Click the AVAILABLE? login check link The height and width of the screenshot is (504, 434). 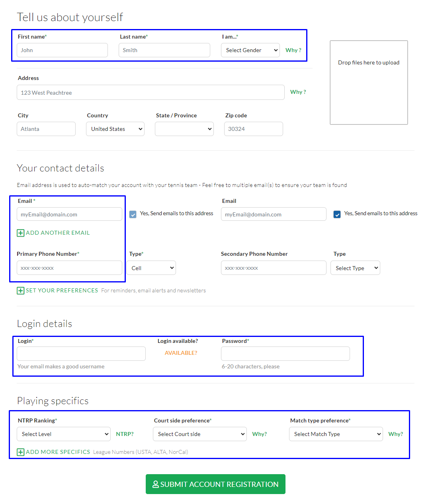coord(181,353)
